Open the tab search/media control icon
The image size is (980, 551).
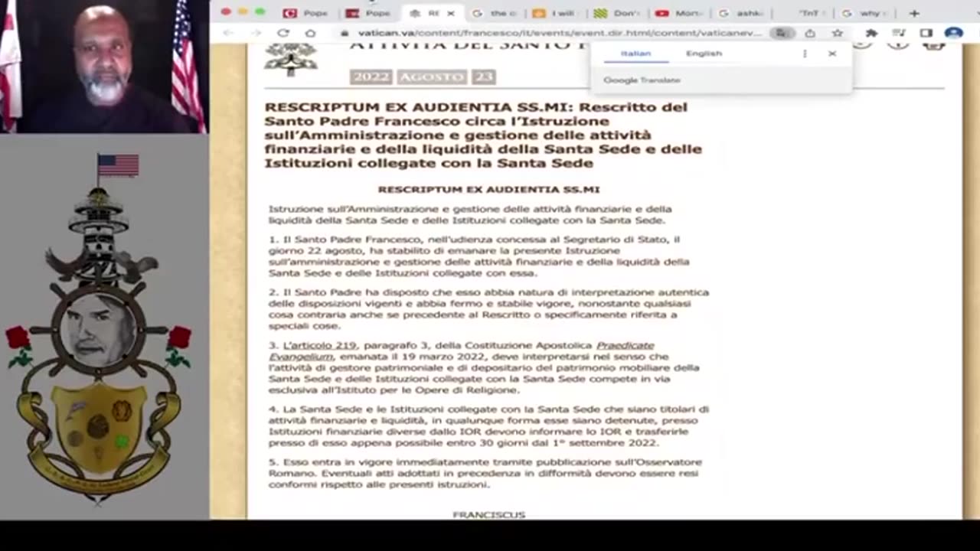point(899,33)
